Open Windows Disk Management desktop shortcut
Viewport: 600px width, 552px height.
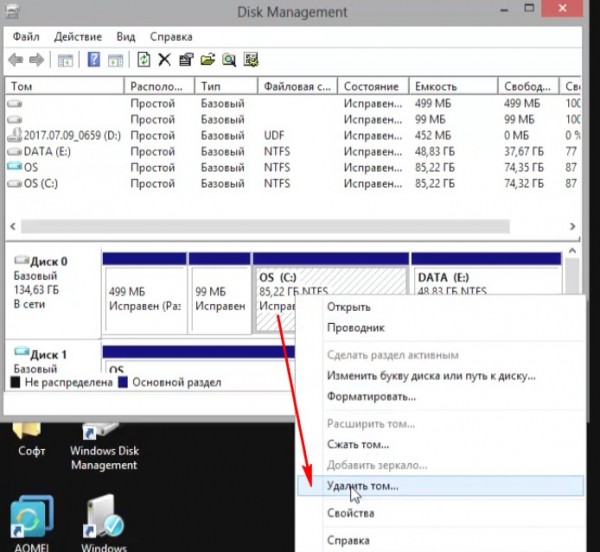click(104, 447)
